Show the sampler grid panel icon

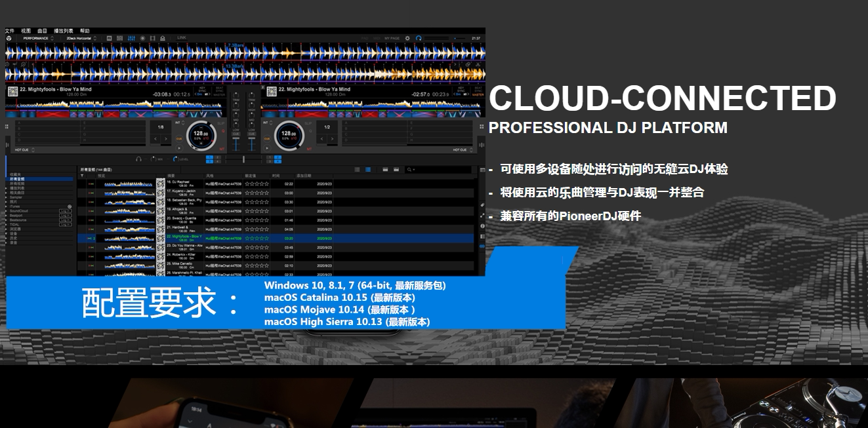[x=119, y=38]
